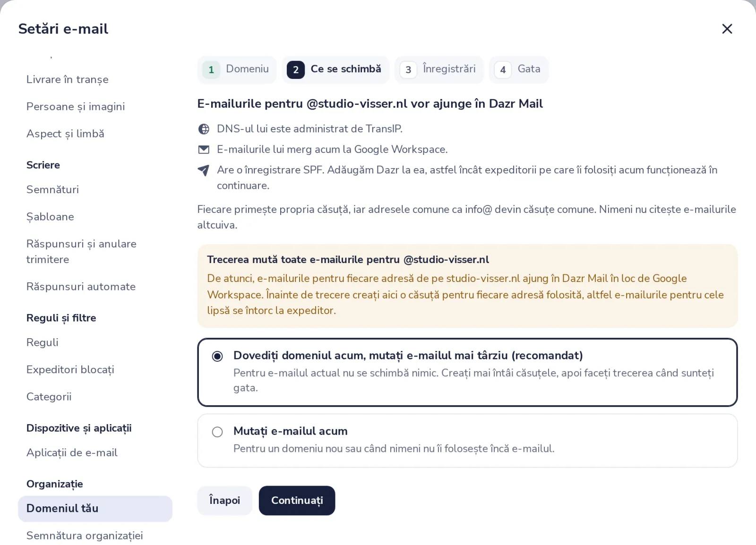Click the globe DNS icon
The height and width of the screenshot is (545, 756).
click(204, 129)
